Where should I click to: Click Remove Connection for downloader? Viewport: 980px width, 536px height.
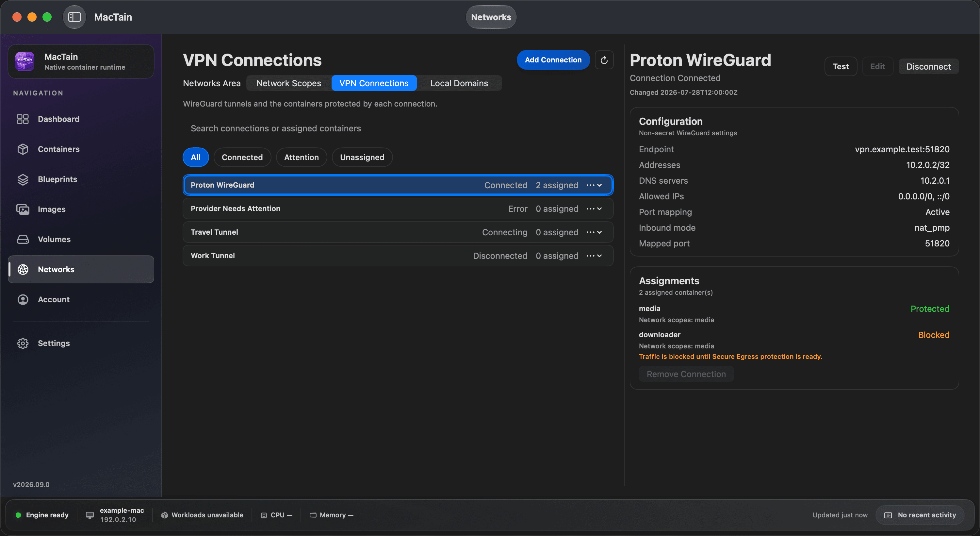[686, 374]
